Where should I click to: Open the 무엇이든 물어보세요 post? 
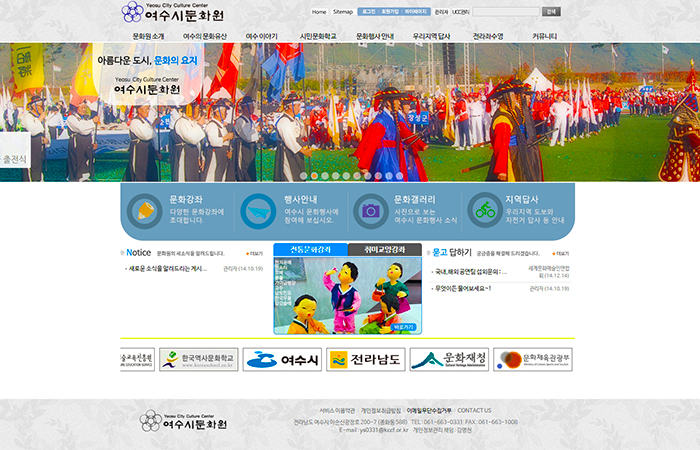(x=463, y=289)
